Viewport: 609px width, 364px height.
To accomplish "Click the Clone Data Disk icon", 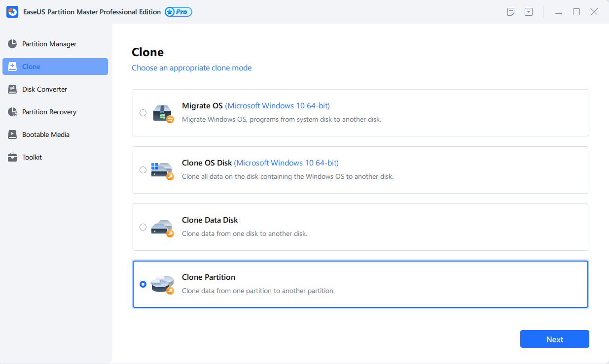I will (162, 227).
